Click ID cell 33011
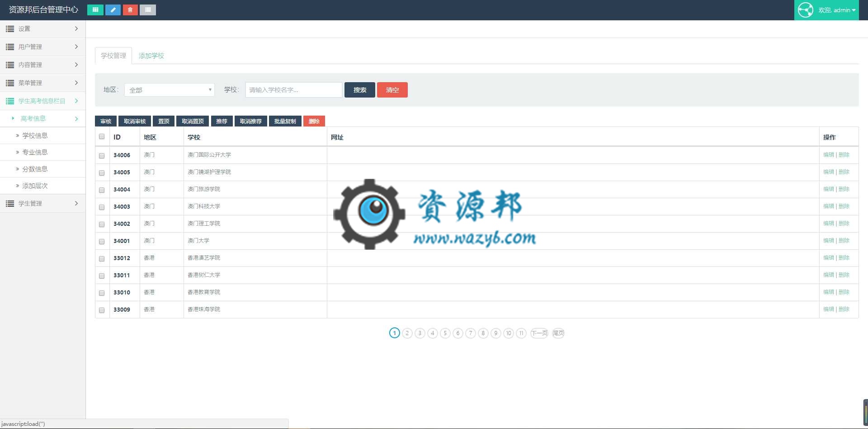The image size is (868, 429). tap(122, 275)
